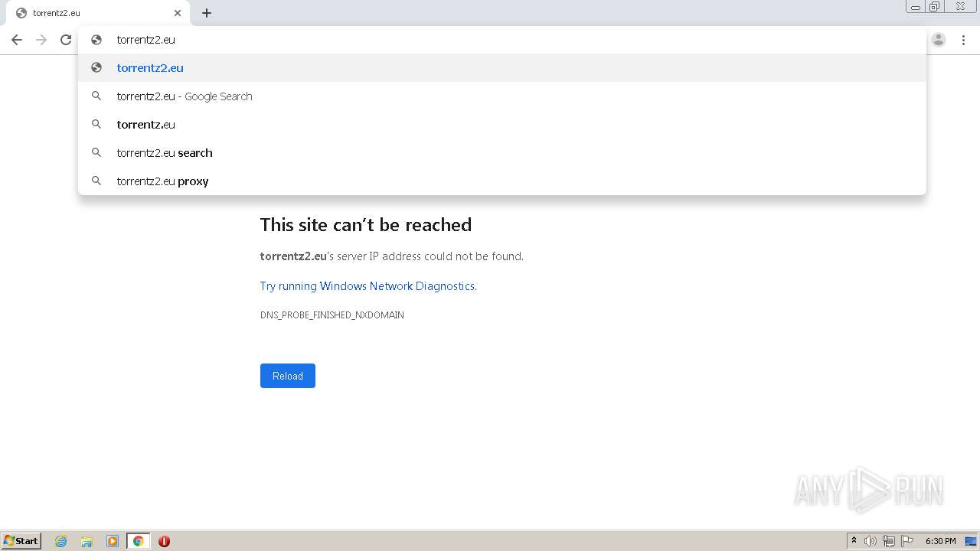Launch Internet Explorer from the taskbar
This screenshot has width=980, height=551.
61,541
